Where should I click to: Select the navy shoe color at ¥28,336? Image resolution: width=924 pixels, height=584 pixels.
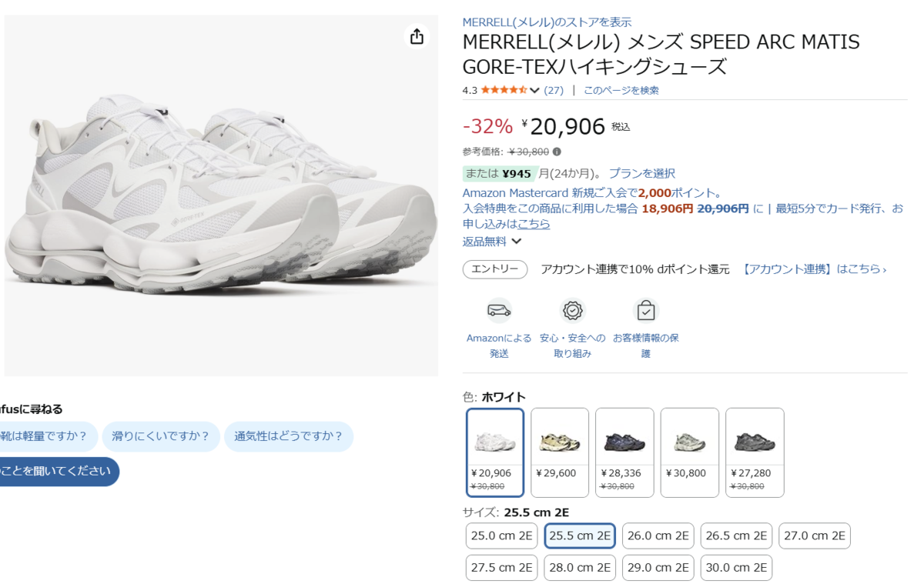point(624,452)
